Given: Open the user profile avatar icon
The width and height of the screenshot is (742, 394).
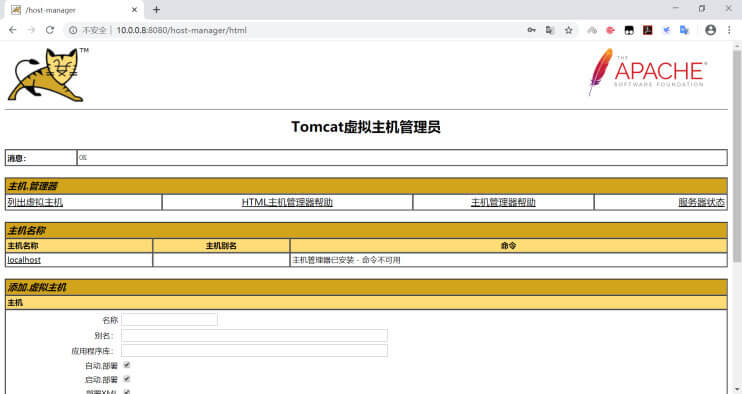Looking at the screenshot, I should point(710,30).
